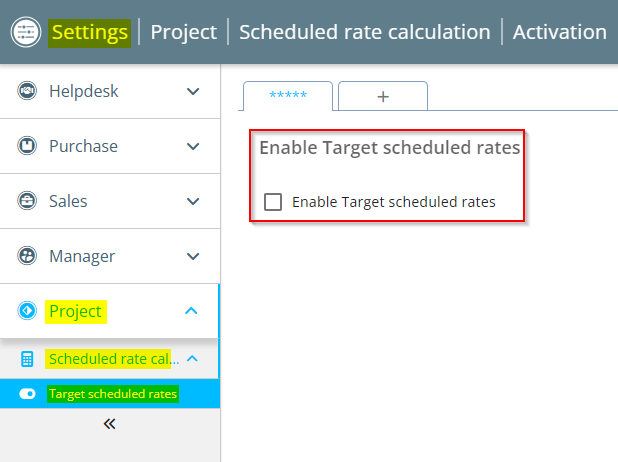Click the Sales module icon
The width and height of the screenshot is (618, 462).
click(27, 201)
